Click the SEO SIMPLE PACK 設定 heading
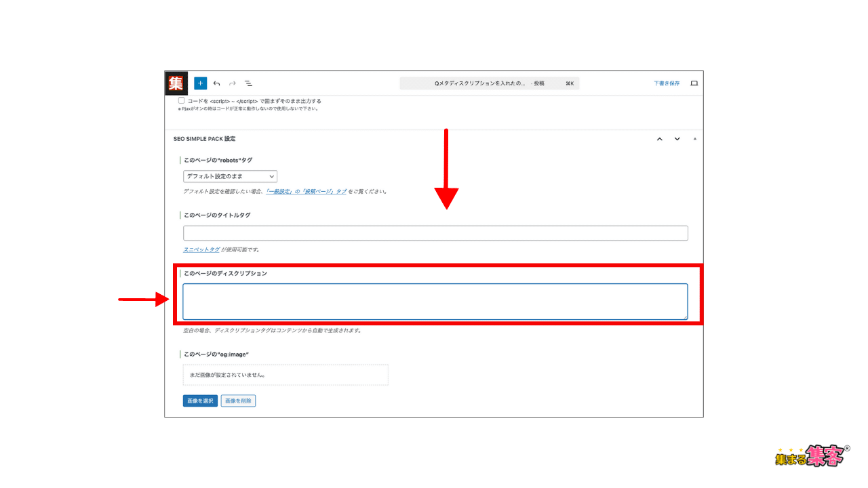This screenshot has width=868, height=488. tap(205, 139)
